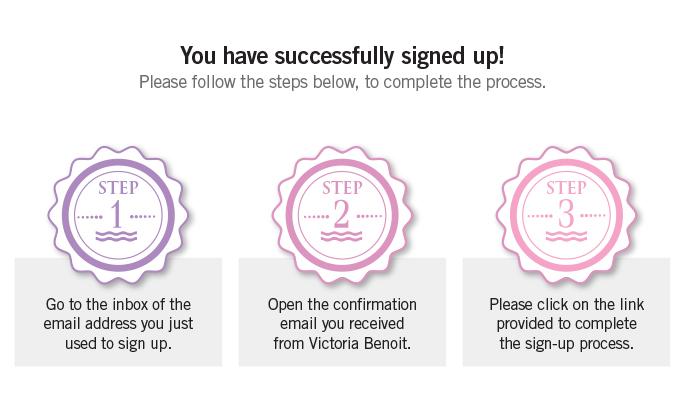Select the 'Open the confirmation email' instruction

(342, 324)
